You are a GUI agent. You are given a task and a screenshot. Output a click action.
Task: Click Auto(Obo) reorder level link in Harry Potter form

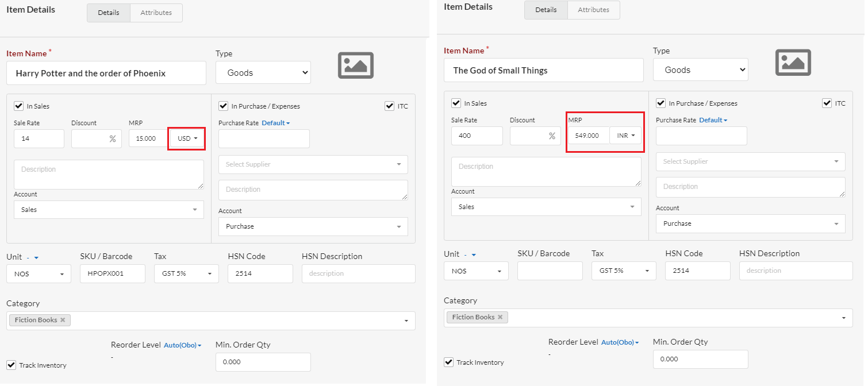point(183,345)
